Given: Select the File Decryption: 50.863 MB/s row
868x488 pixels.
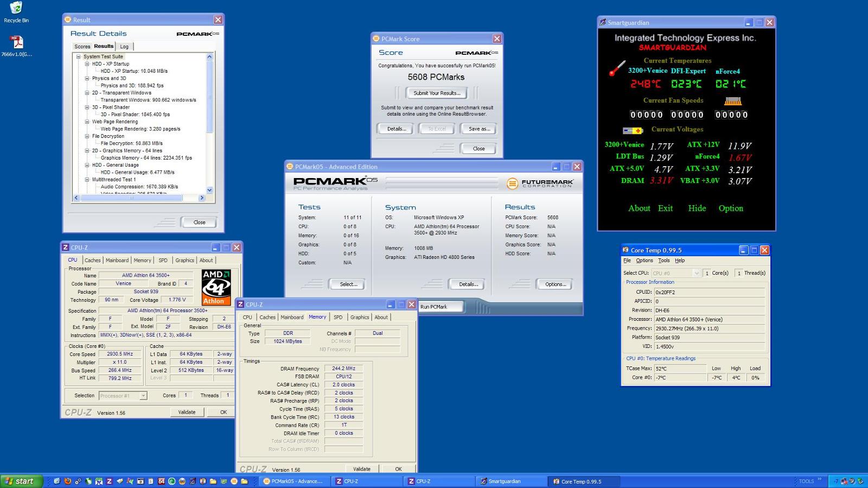Looking at the screenshot, I should [x=131, y=143].
